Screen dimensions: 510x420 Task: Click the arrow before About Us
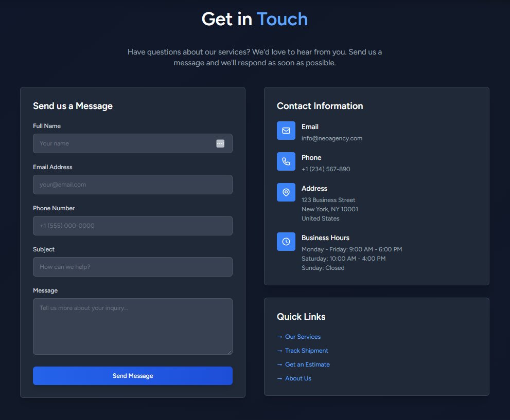coord(279,378)
